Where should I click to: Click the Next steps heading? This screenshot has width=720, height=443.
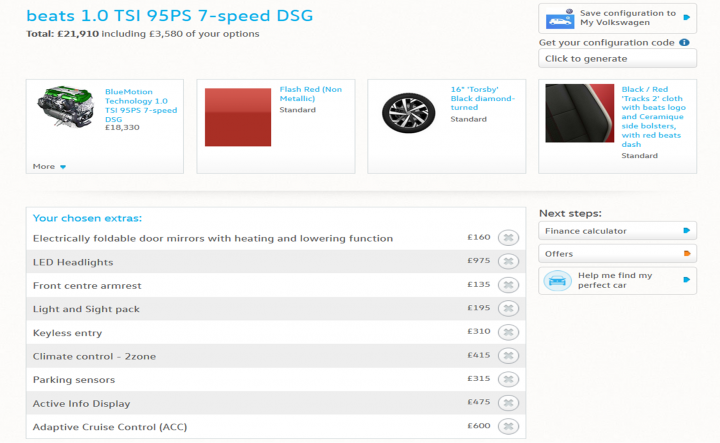tap(570, 213)
